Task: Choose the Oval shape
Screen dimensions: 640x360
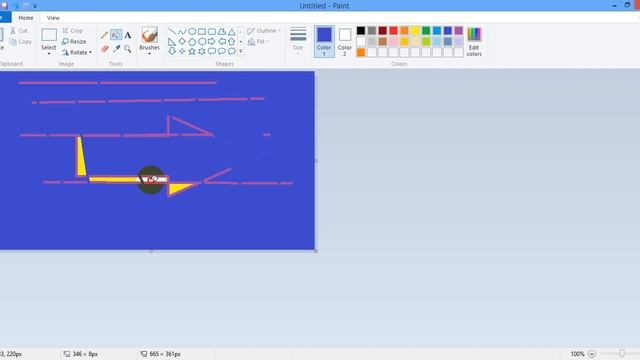Action: (x=192, y=31)
